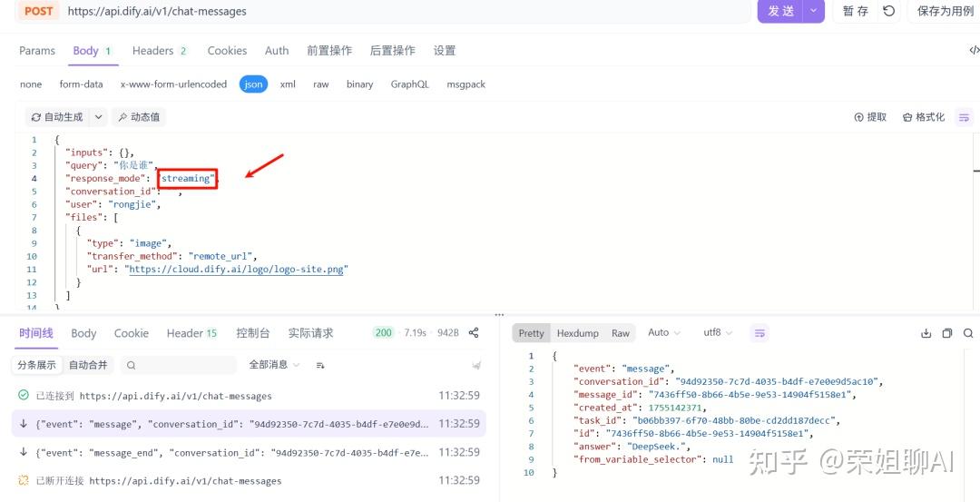This screenshot has height=502, width=980.
Task: Select the form-data body type
Action: click(82, 84)
